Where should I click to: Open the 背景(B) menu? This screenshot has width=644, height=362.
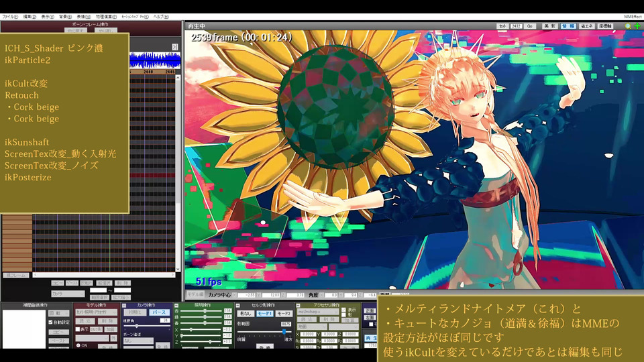point(65,17)
